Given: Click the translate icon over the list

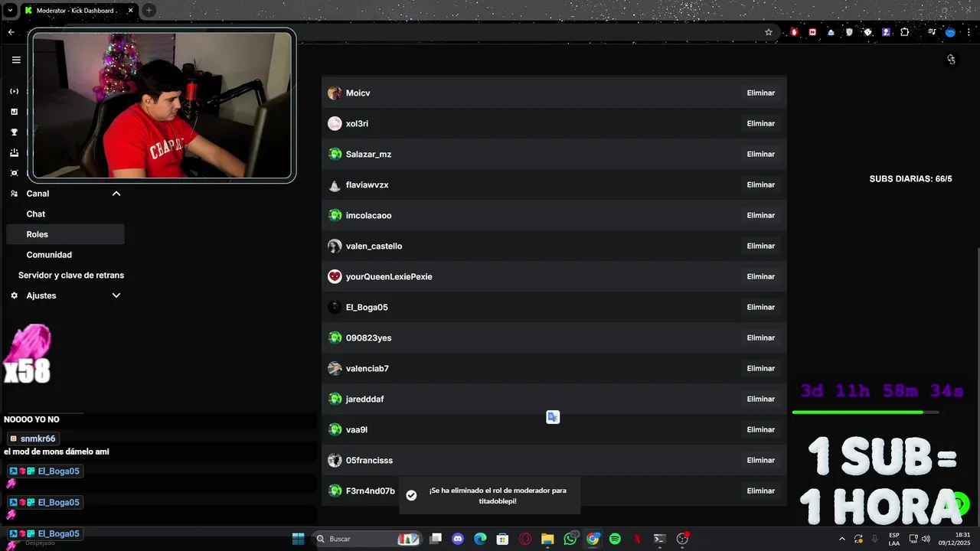Looking at the screenshot, I should [x=553, y=417].
